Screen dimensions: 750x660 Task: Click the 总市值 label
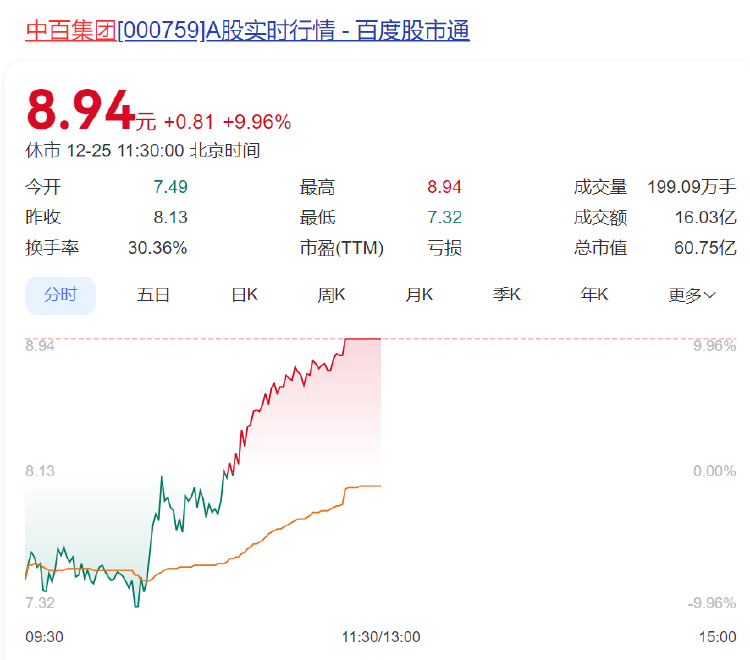coord(600,248)
